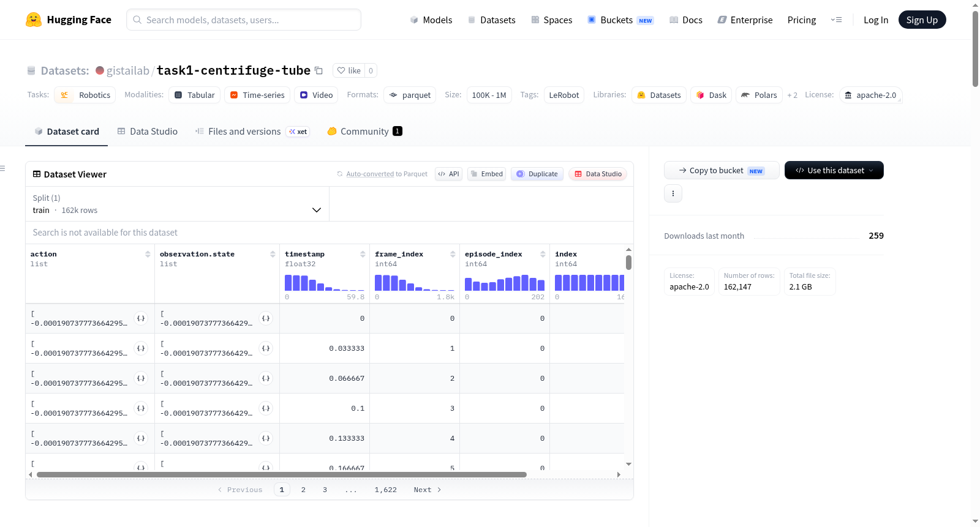Go to page 3 of the dataset
The height and width of the screenshot is (527, 980).
pos(325,490)
